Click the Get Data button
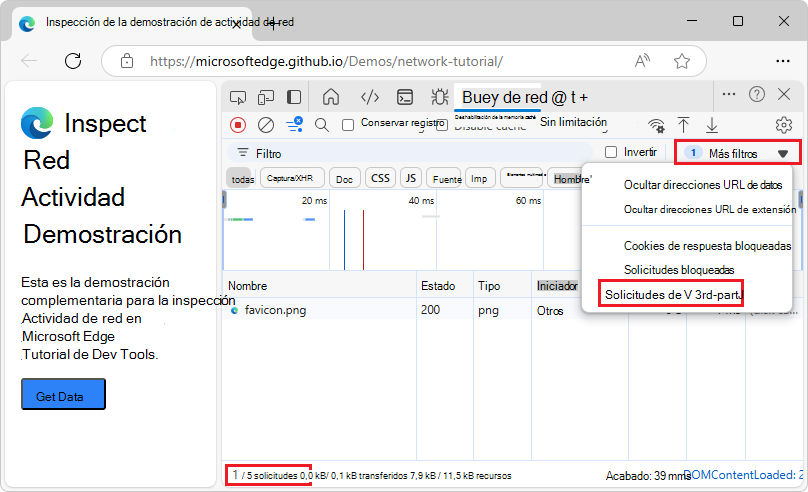This screenshot has height=492, width=808. coord(63,396)
